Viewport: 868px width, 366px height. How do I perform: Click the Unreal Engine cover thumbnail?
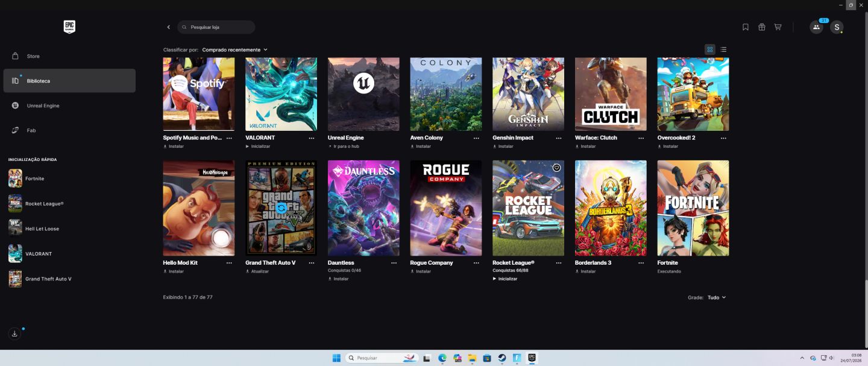pos(363,94)
